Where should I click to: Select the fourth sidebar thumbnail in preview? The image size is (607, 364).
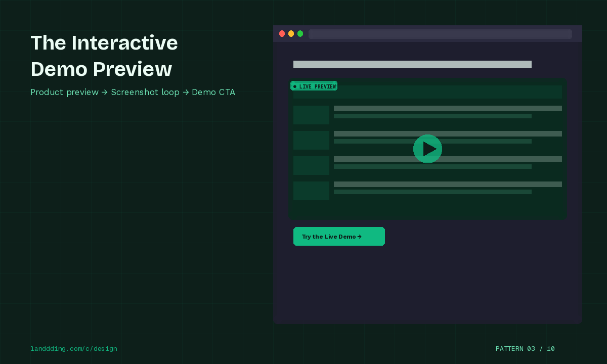tap(311, 191)
